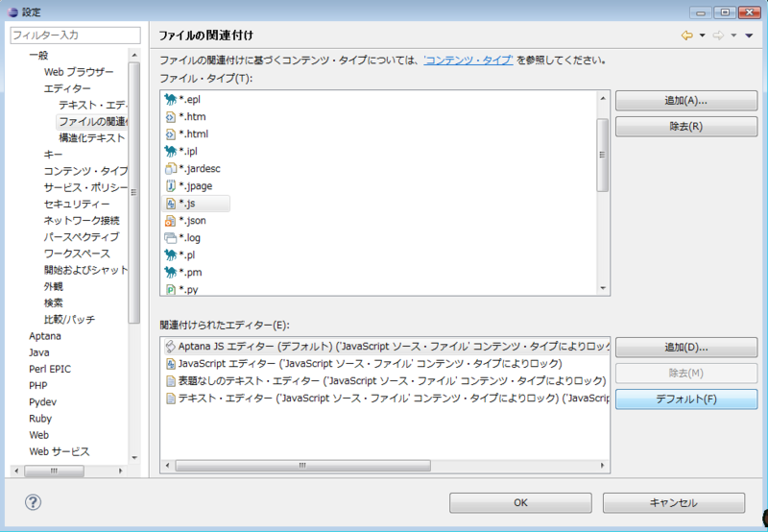This screenshot has height=532, width=768.
Task: Click the フィルター入力 filter field
Action: [x=76, y=36]
